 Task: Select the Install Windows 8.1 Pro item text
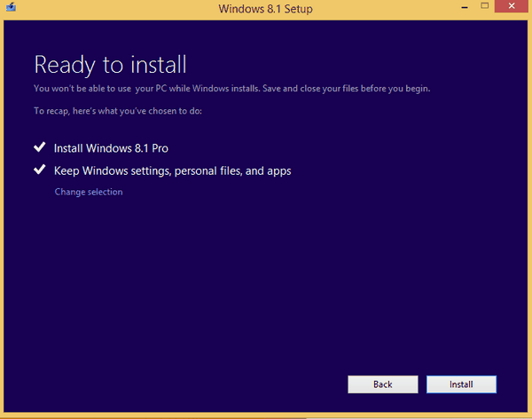pos(111,148)
